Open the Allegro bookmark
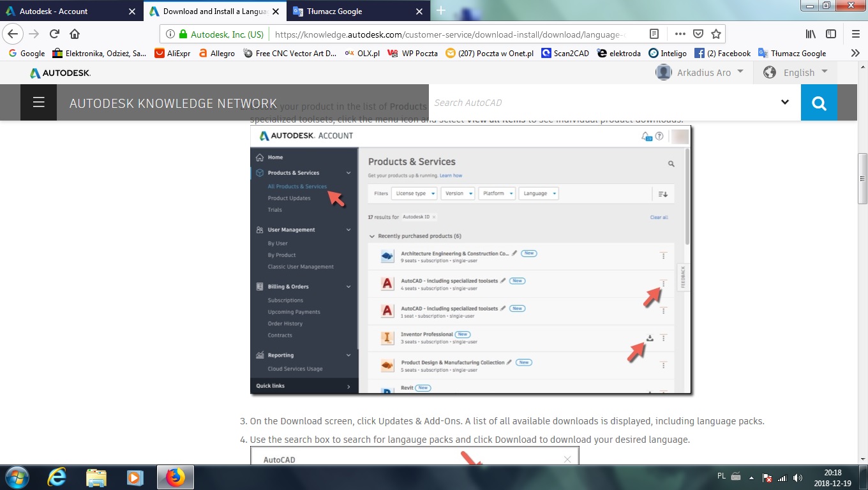The height and width of the screenshot is (490, 868). click(217, 54)
